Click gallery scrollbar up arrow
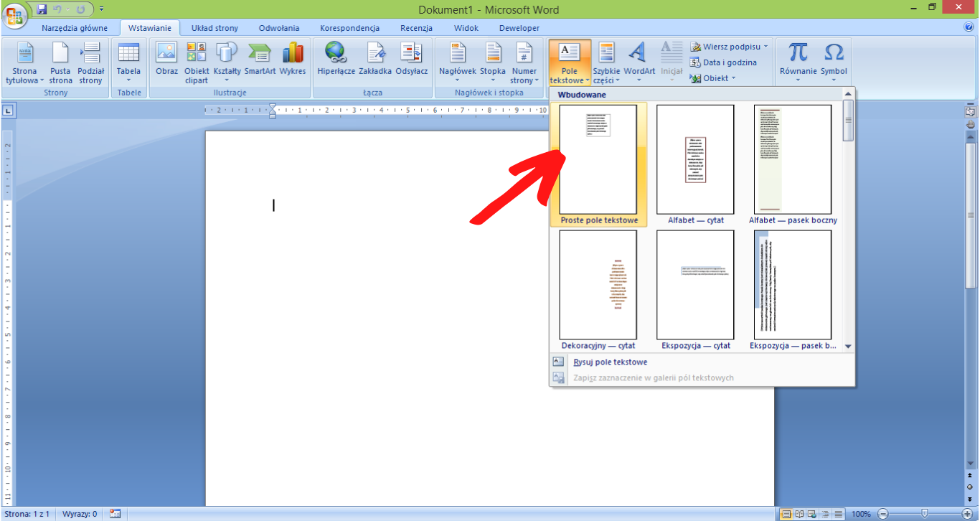This screenshot has height=521, width=980. pos(849,94)
